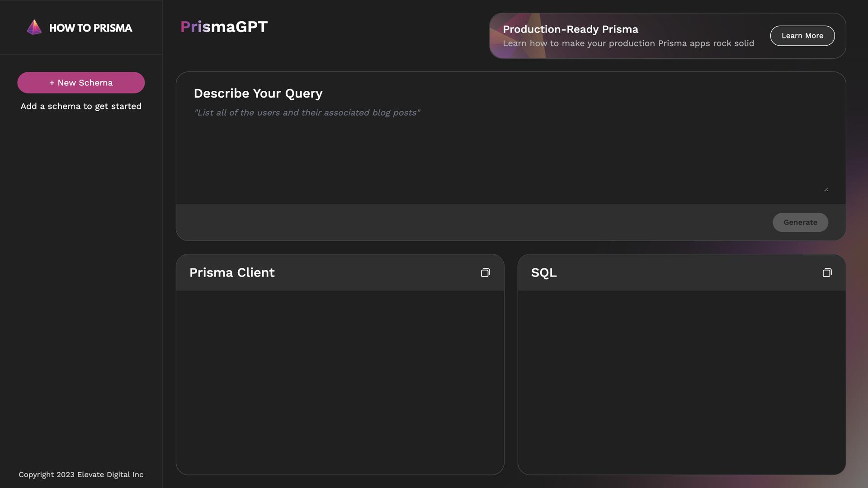Viewport: 868px width, 488px height.
Task: Click the Production-Ready Prisma banner
Action: (628, 36)
